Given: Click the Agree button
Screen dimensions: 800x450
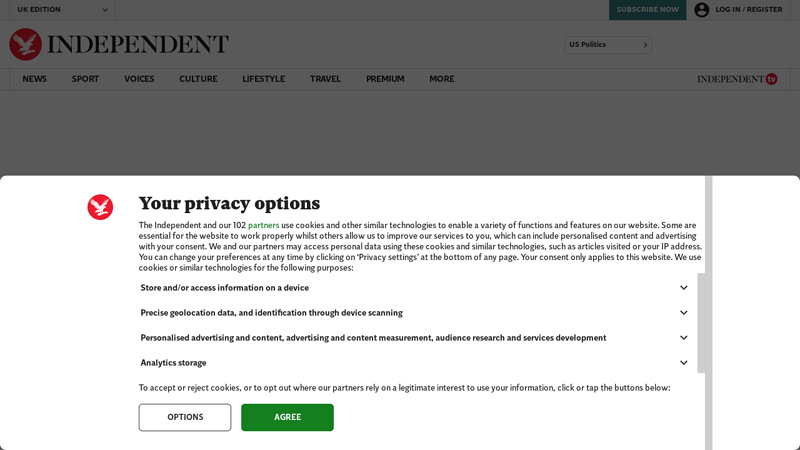Looking at the screenshot, I should point(287,417).
